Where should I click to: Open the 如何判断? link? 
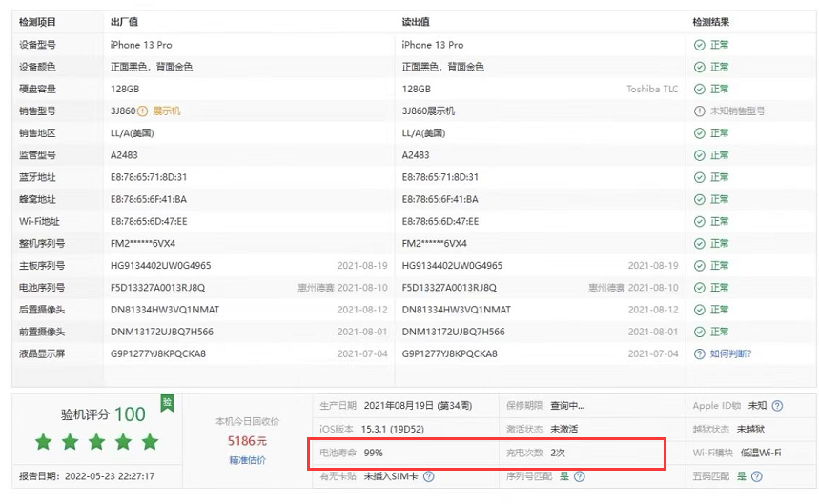click(x=730, y=353)
